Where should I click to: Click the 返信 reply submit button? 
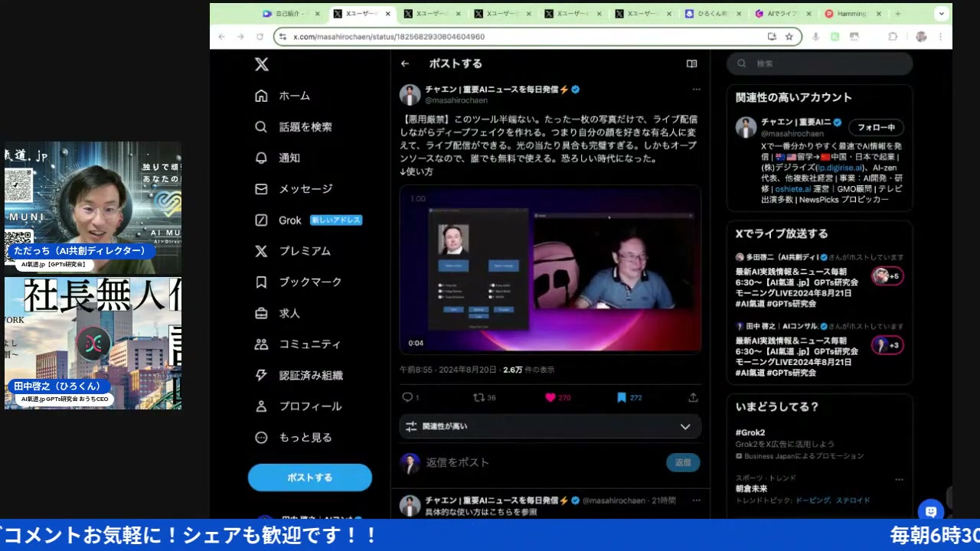(683, 462)
